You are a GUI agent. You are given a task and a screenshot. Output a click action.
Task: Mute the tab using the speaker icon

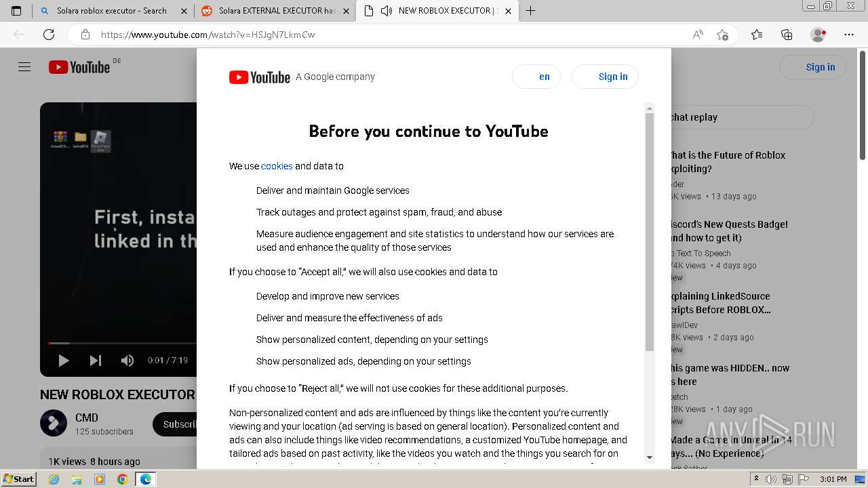point(387,11)
